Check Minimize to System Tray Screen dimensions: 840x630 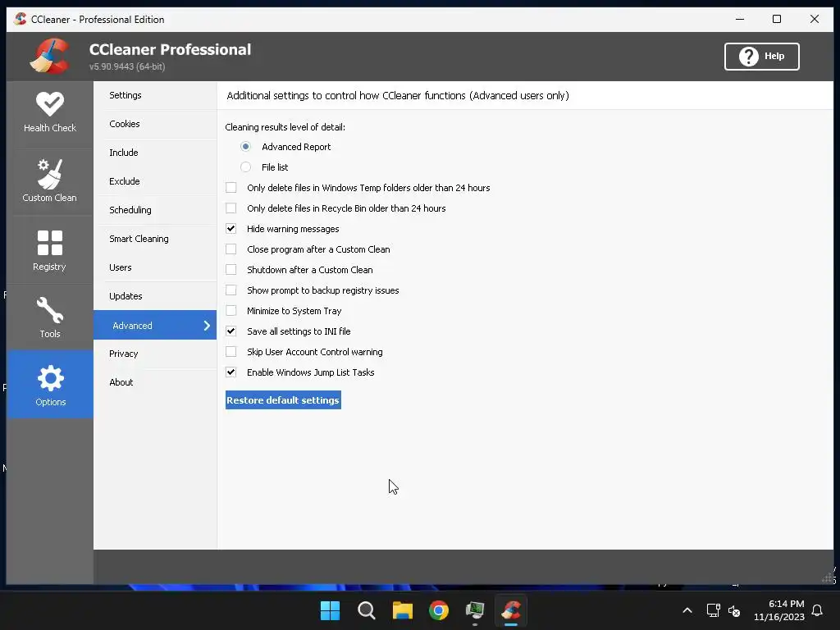pyautogui.click(x=231, y=311)
